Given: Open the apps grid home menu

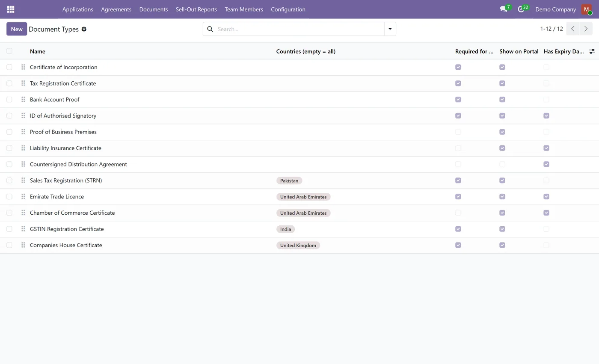Looking at the screenshot, I should pos(11,9).
